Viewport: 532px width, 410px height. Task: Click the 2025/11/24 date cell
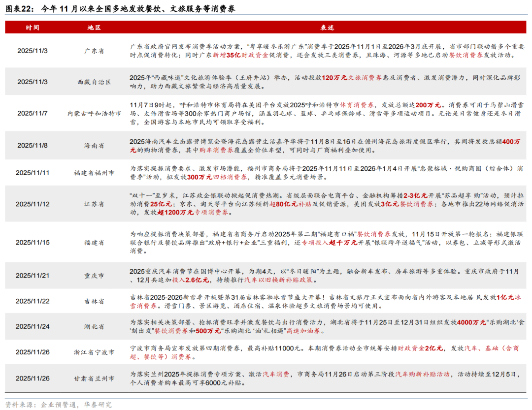pyautogui.click(x=33, y=326)
